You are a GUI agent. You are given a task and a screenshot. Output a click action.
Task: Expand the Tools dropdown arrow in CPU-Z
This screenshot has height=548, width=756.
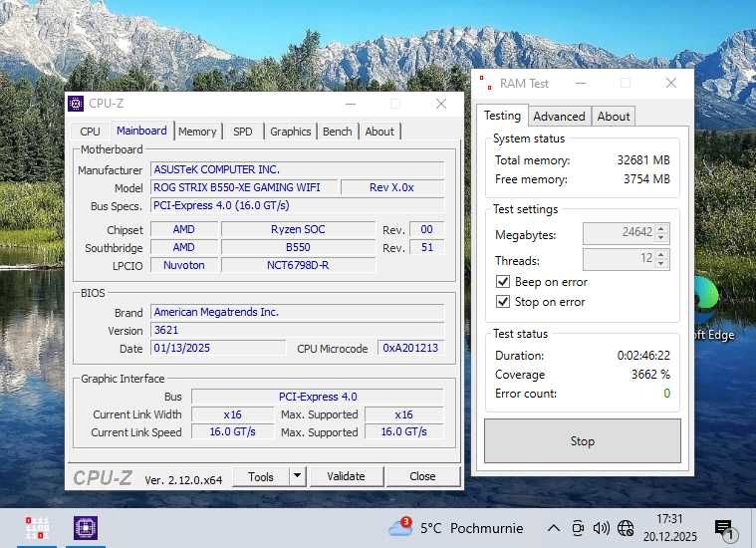(x=298, y=476)
